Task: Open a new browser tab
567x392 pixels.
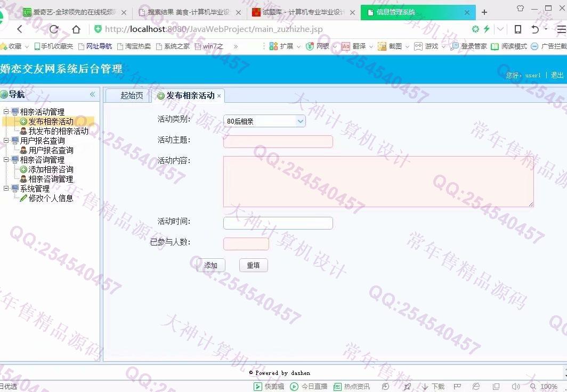Action: 484,12
